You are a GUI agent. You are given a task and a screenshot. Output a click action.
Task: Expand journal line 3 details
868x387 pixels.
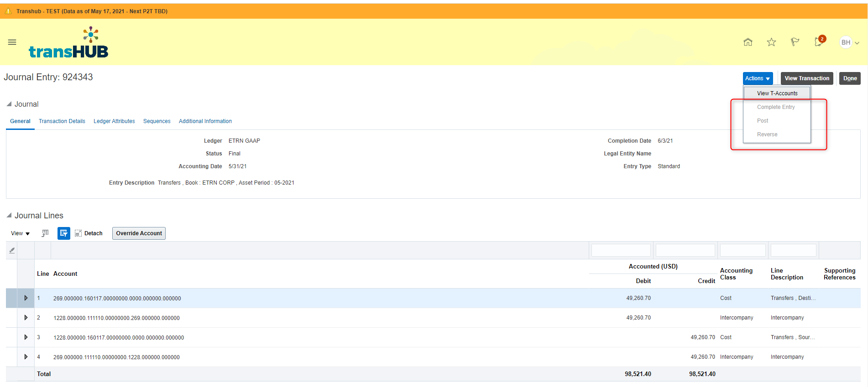(x=26, y=337)
